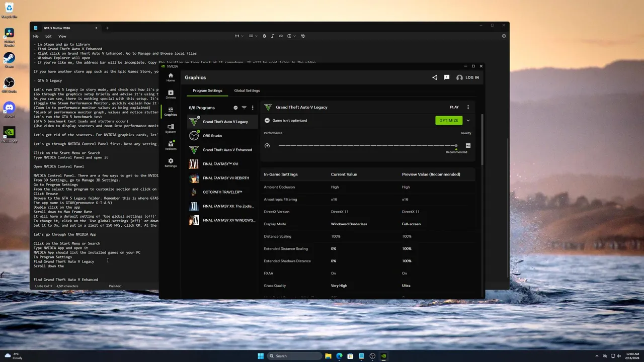This screenshot has height=362, width=644.
Task: Open File Explorer from taskbar
Action: [x=328, y=356]
